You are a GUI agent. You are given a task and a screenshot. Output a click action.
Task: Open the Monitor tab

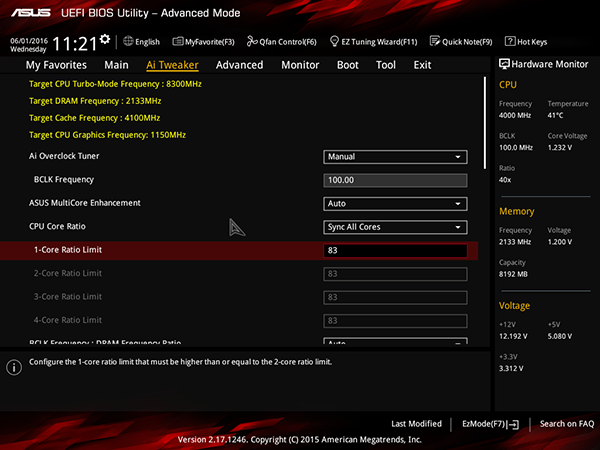(x=300, y=65)
